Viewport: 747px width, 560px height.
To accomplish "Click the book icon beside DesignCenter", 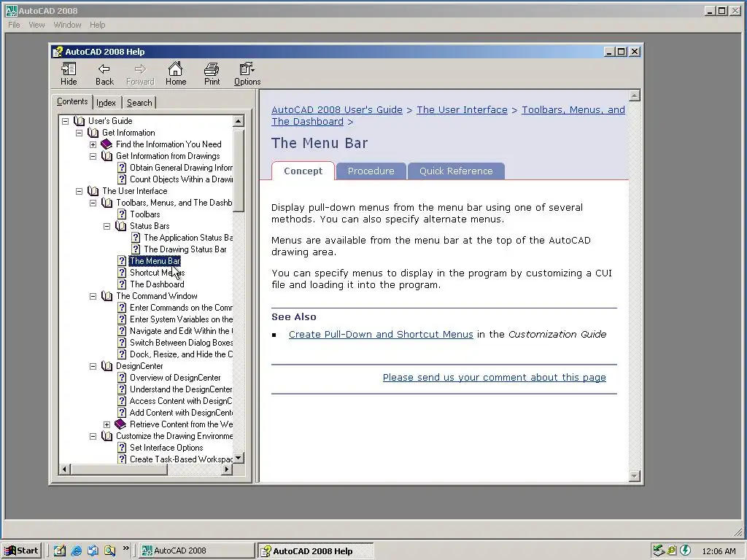I will click(107, 366).
